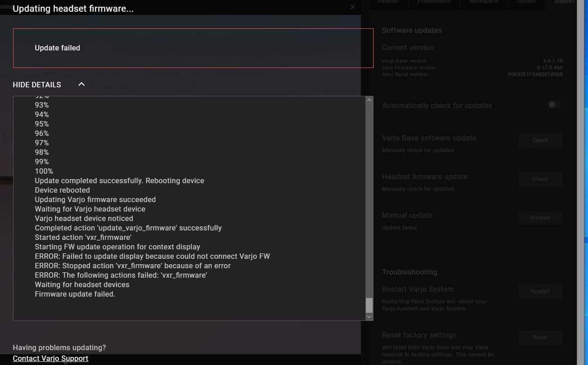Restart the Varjo System
588x365 pixels.
pos(540,292)
